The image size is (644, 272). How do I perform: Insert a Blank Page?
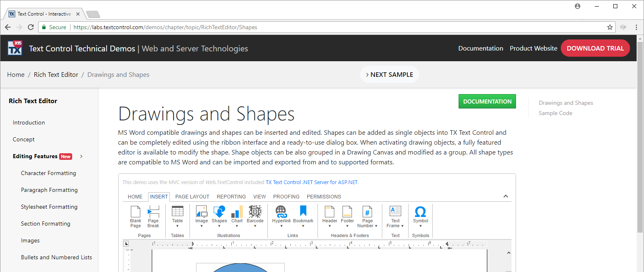click(x=135, y=217)
